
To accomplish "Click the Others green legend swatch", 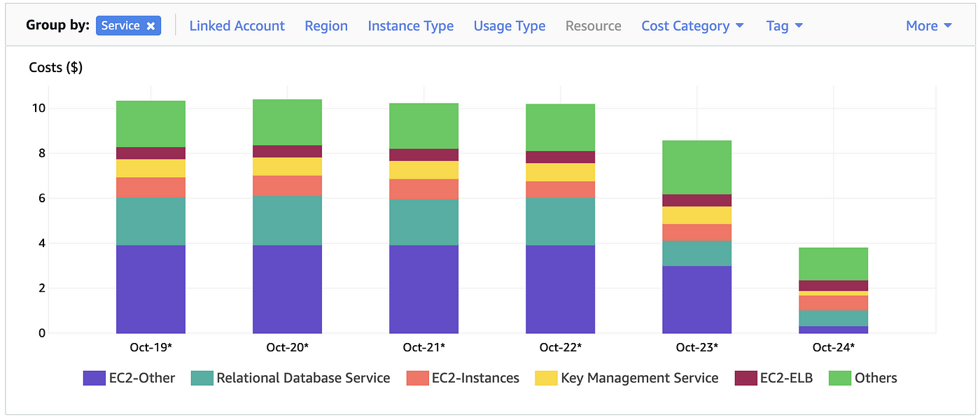I will click(x=839, y=378).
